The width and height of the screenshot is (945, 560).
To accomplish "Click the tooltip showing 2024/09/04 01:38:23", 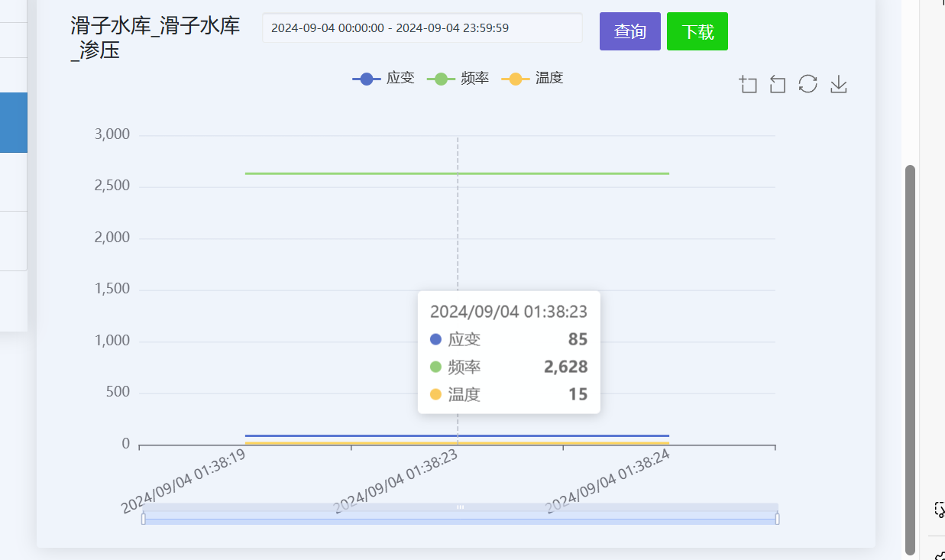I will tap(508, 351).
